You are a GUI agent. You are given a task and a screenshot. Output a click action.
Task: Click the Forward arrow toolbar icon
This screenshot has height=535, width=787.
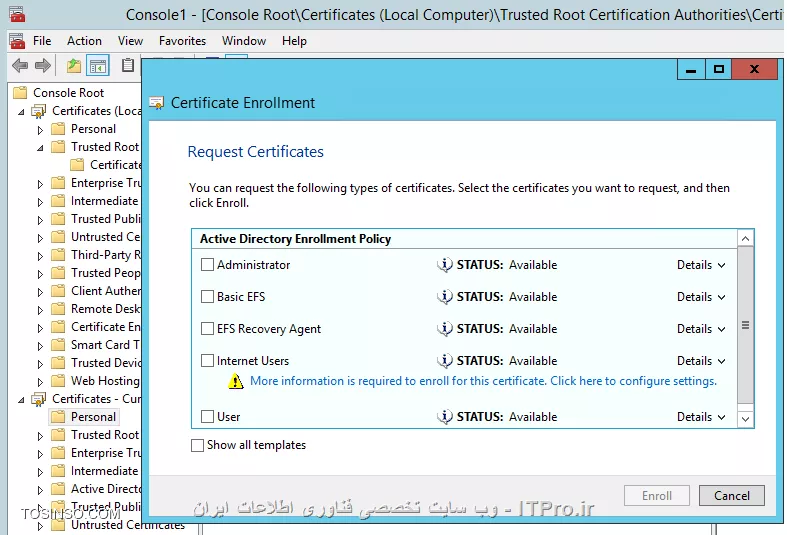(x=43, y=65)
